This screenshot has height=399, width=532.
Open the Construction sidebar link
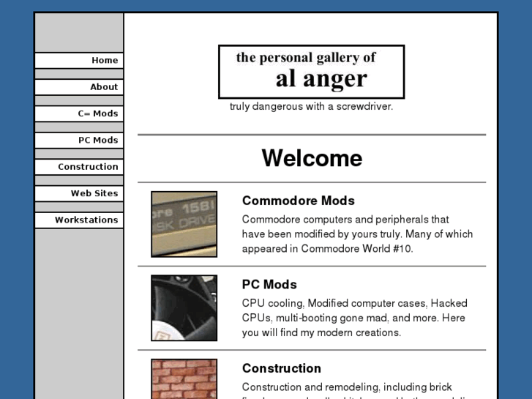point(79,167)
